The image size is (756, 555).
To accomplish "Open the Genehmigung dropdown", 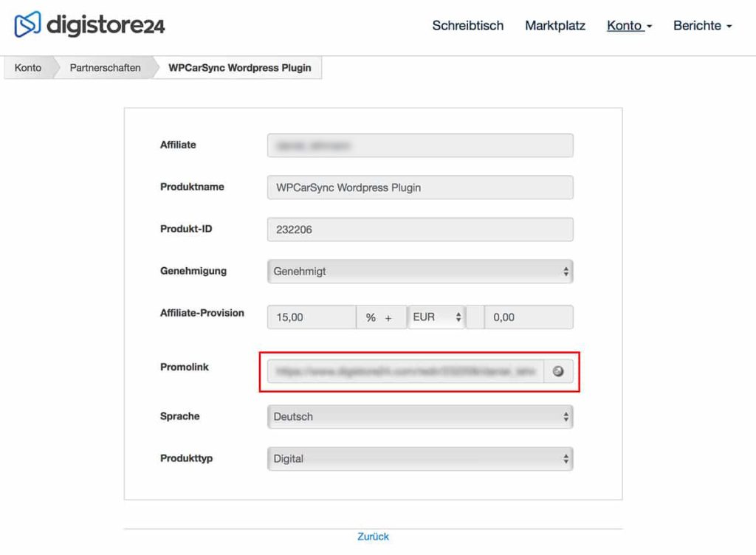I will click(419, 272).
